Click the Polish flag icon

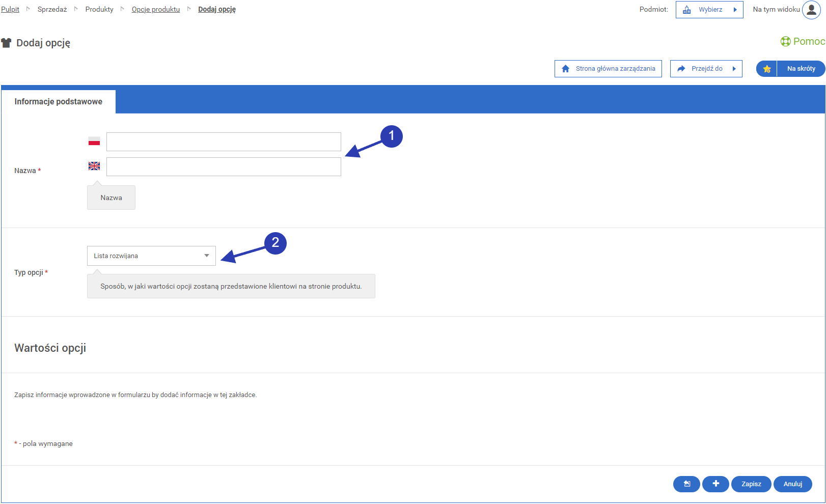coord(94,142)
